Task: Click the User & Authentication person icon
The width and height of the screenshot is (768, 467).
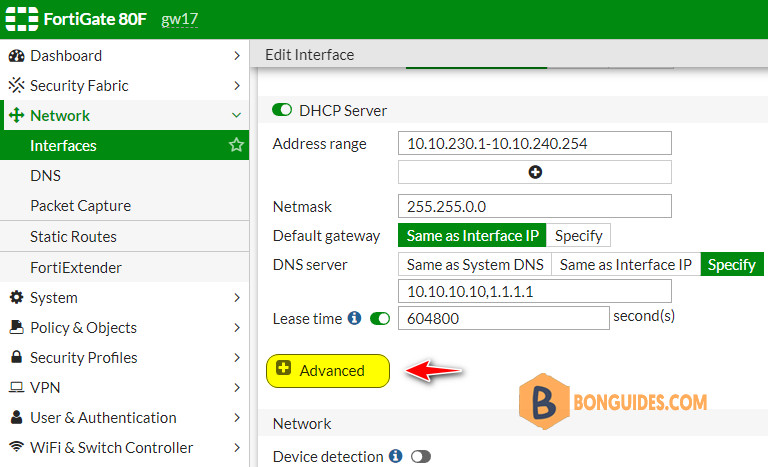Action: [x=16, y=418]
